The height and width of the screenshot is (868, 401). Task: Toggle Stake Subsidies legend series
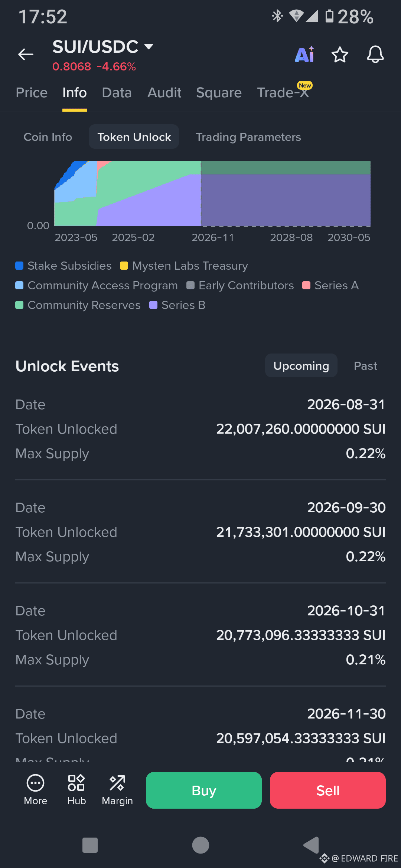[x=63, y=266]
